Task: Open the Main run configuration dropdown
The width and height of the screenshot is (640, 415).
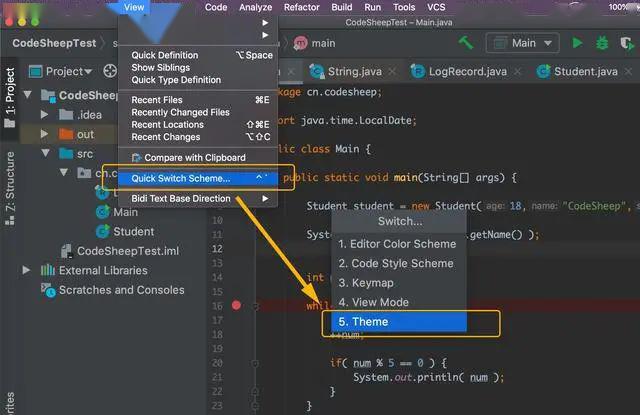Action: [x=522, y=43]
